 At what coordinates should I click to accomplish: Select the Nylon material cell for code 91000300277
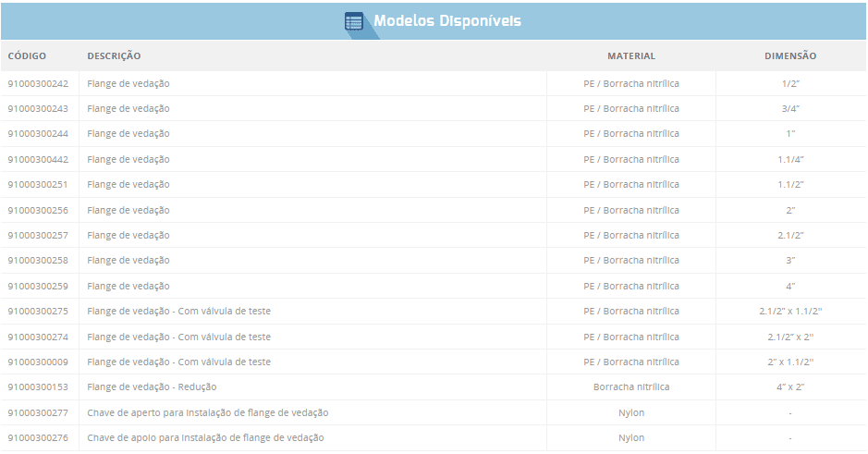[x=630, y=413]
